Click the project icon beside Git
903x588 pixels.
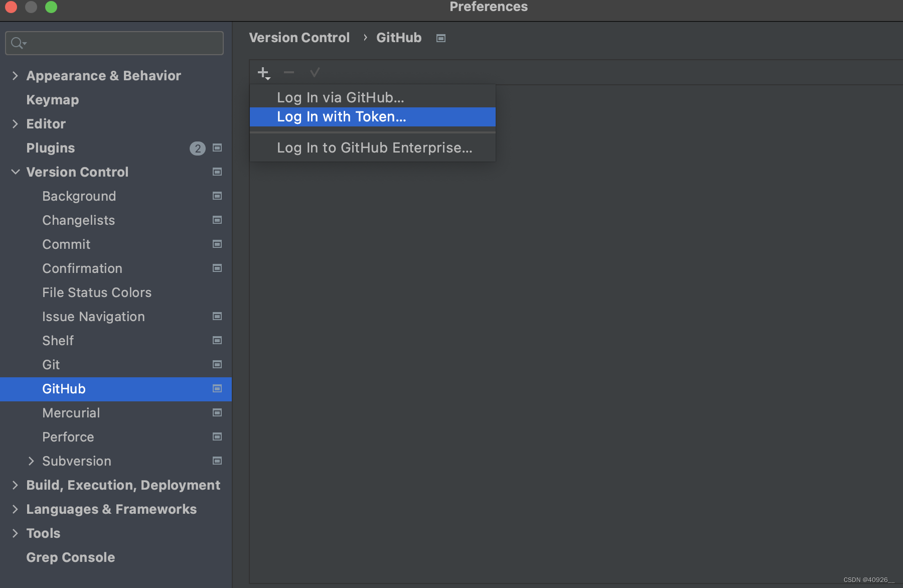(x=217, y=365)
